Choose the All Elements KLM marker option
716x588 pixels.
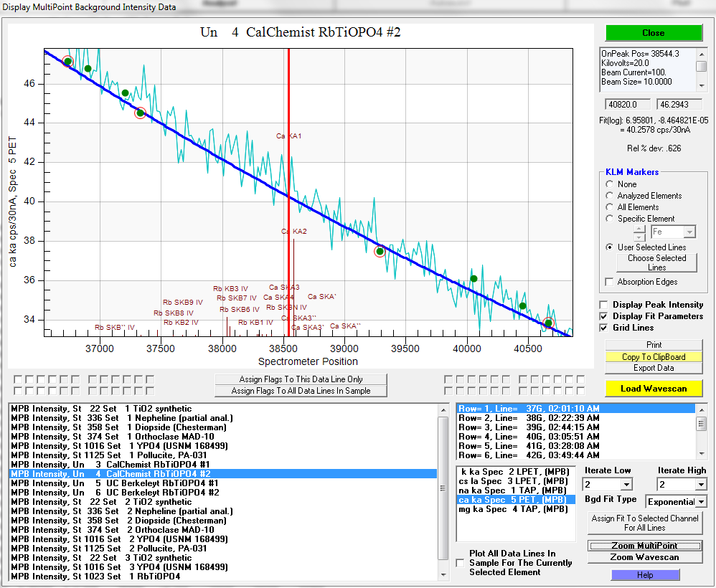pyautogui.click(x=611, y=207)
